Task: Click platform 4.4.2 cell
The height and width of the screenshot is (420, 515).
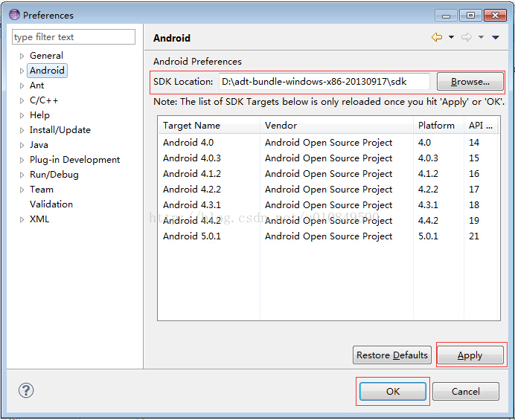Action: pyautogui.click(x=428, y=221)
